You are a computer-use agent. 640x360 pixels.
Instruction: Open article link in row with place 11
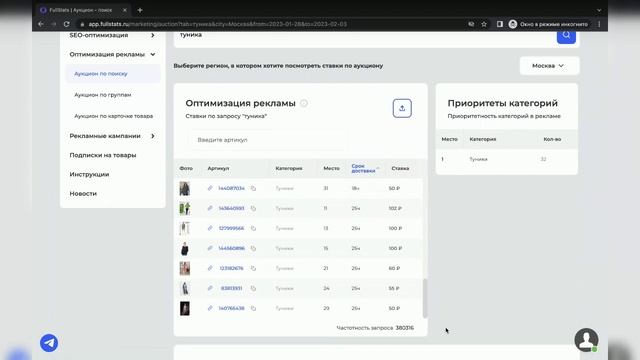coord(231,208)
